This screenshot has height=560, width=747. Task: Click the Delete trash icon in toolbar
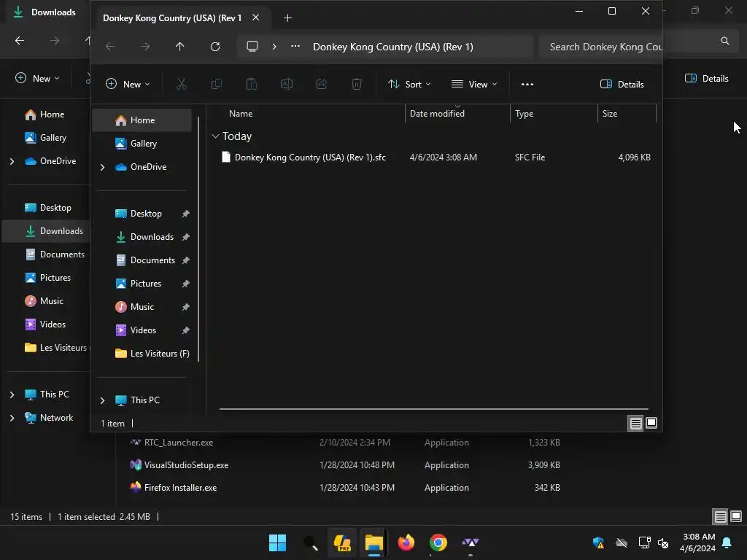pos(356,85)
